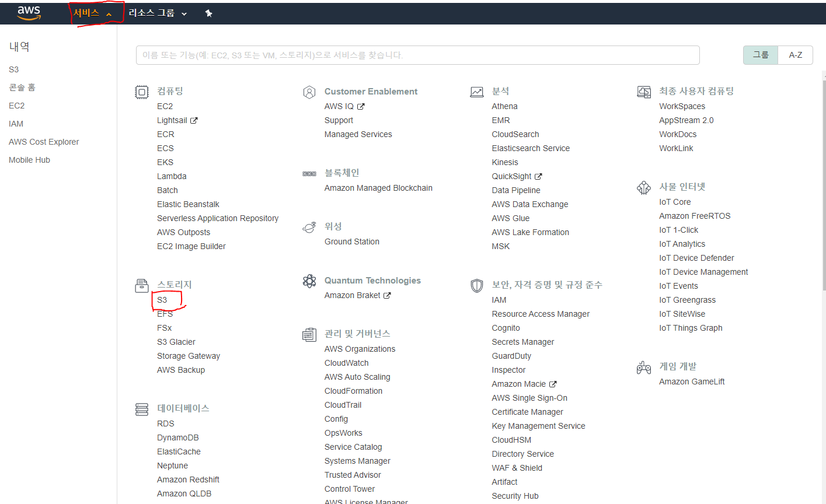This screenshot has height=504, width=826.
Task: Click the Game Development (게임 개발) controller icon
Action: (x=644, y=367)
